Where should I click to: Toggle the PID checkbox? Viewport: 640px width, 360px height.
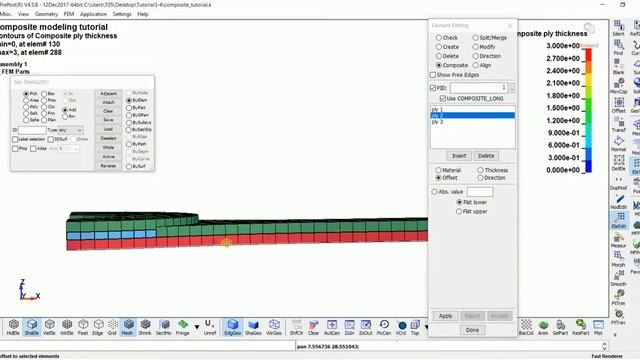[433, 88]
